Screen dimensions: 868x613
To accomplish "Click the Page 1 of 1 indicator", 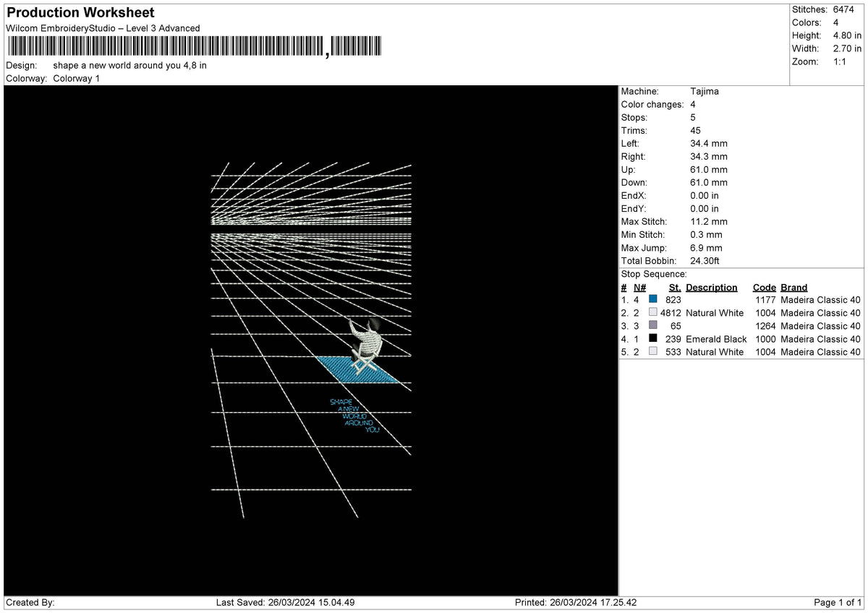I will [838, 602].
